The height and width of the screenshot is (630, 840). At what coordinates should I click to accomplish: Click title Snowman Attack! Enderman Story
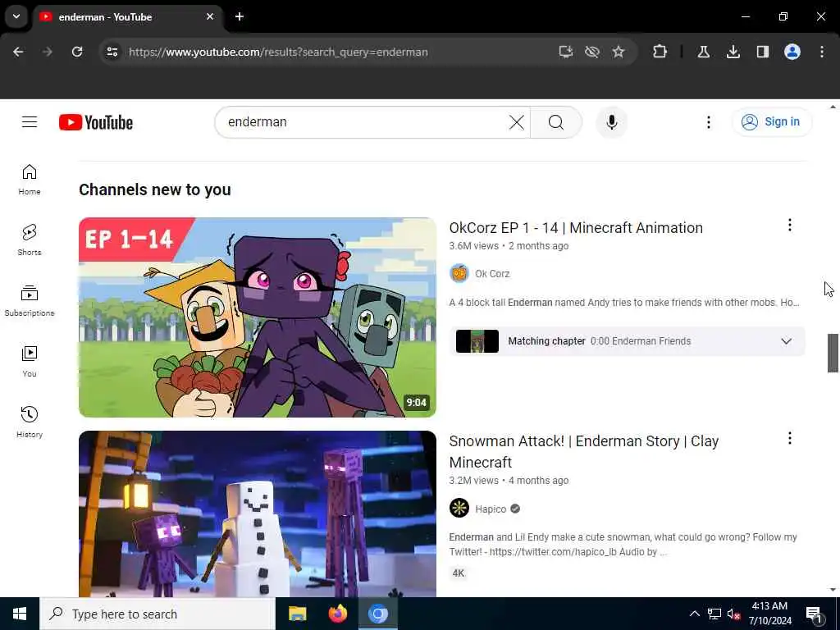coord(584,452)
